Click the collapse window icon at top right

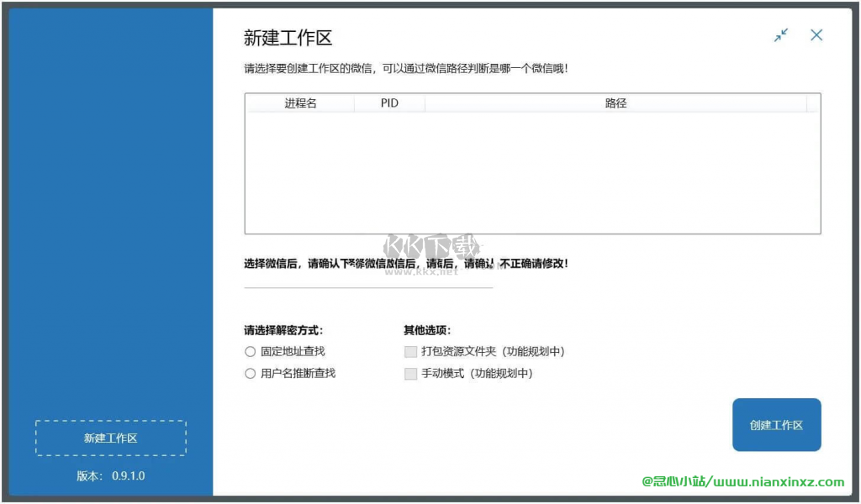780,35
